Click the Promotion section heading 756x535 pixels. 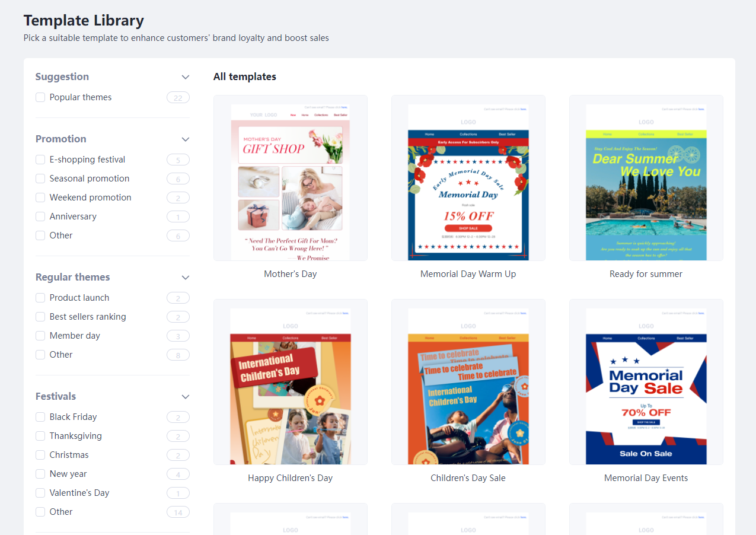click(61, 139)
